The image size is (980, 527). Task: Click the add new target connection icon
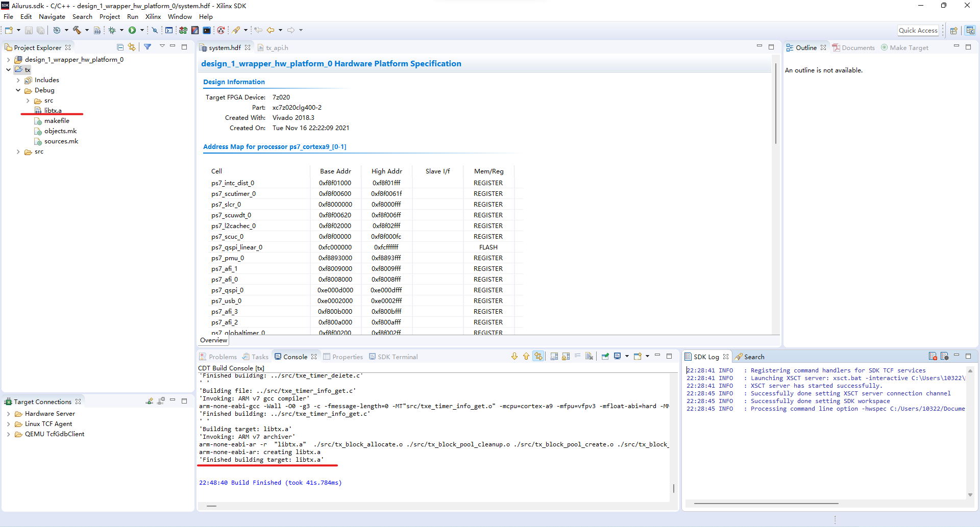[x=149, y=401]
